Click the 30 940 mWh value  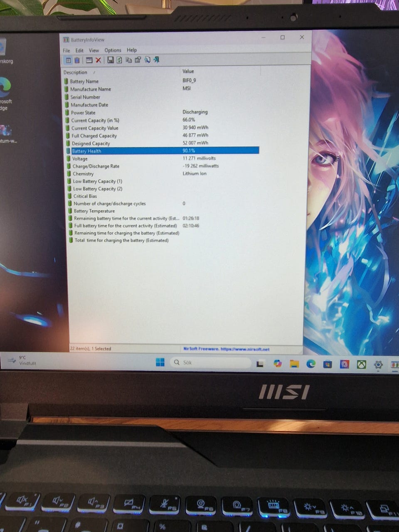195,128
